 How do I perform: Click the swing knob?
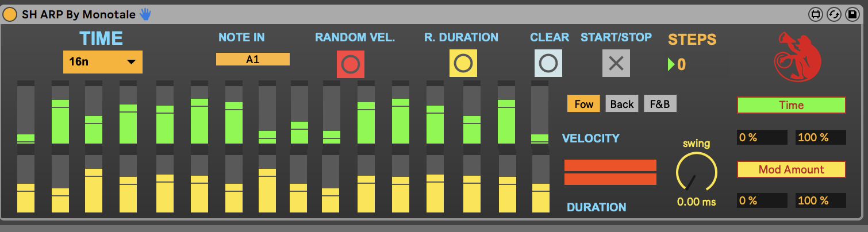tap(696, 172)
